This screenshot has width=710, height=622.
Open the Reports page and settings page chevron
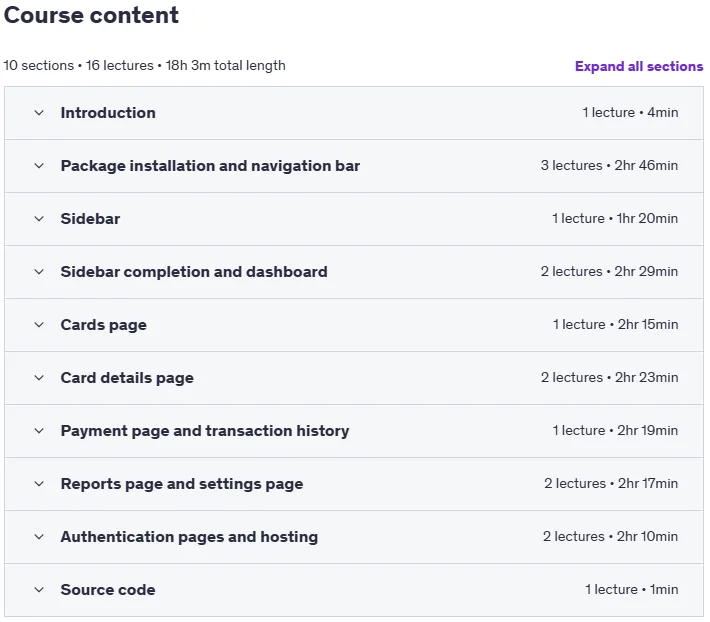(39, 483)
